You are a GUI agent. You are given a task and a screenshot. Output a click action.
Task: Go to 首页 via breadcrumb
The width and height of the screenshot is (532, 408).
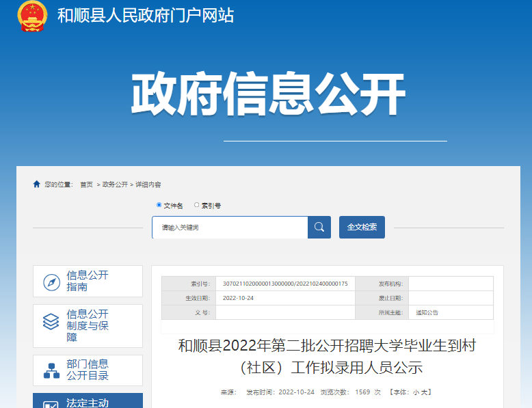point(86,185)
